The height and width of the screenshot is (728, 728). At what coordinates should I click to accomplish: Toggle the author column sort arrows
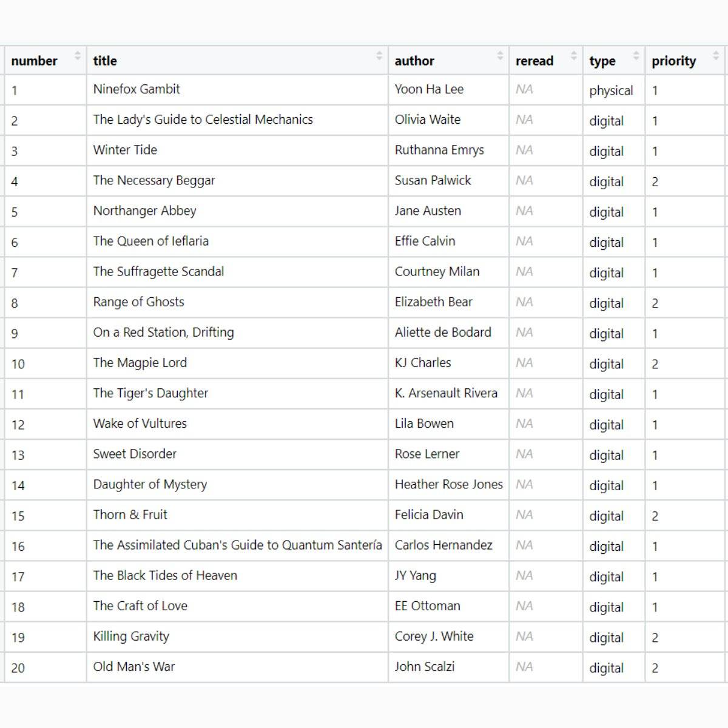[x=500, y=56]
